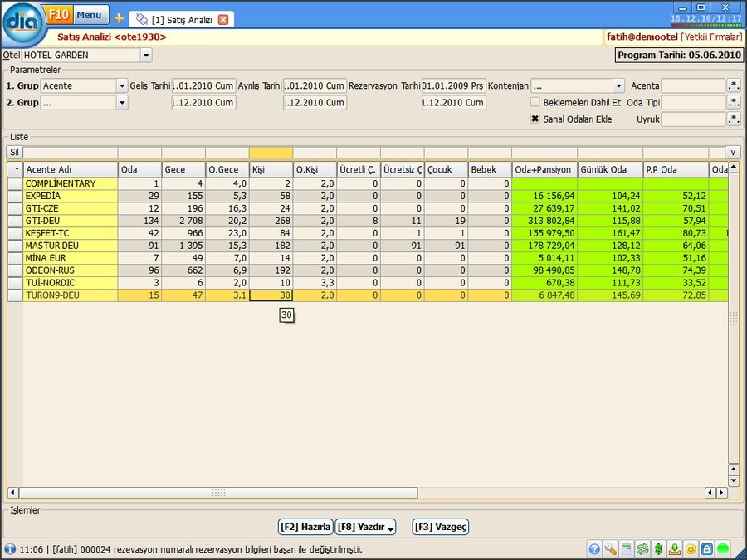Click the green download tray icon
This screenshot has height=560, width=747.
point(675,549)
